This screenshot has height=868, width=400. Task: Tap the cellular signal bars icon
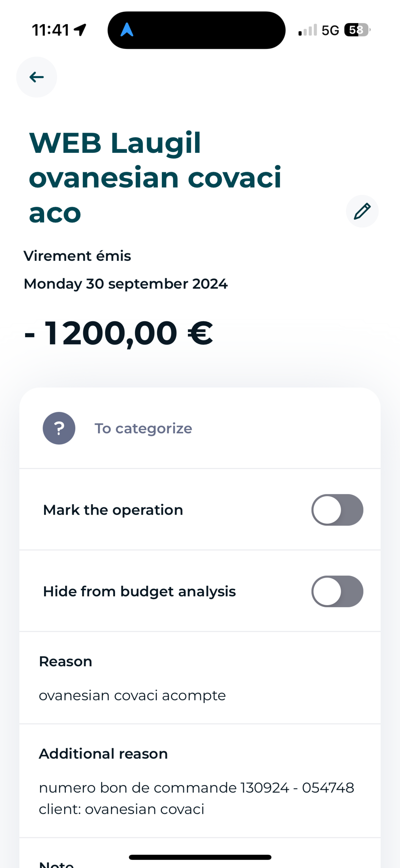(x=307, y=30)
